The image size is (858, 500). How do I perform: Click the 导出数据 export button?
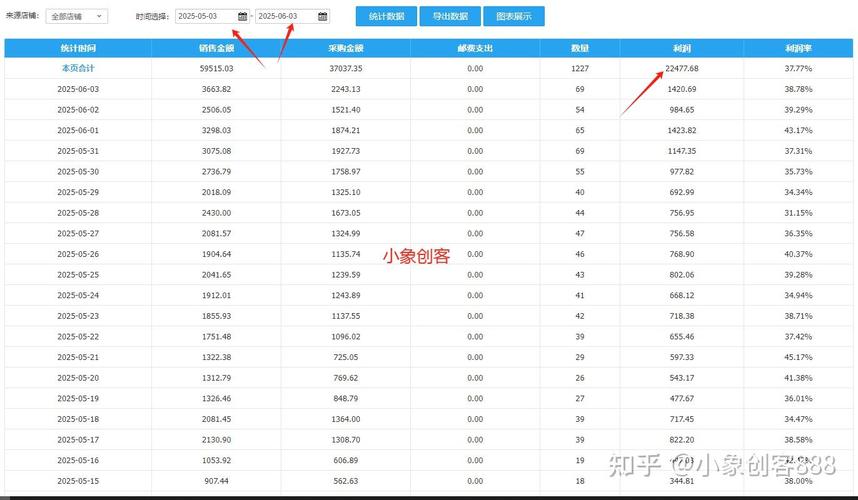(450, 16)
